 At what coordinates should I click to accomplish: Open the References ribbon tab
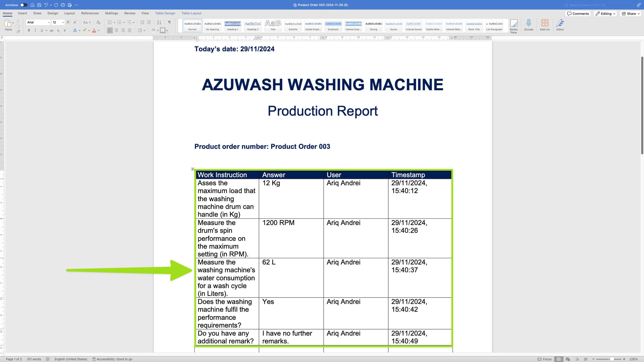(x=90, y=13)
